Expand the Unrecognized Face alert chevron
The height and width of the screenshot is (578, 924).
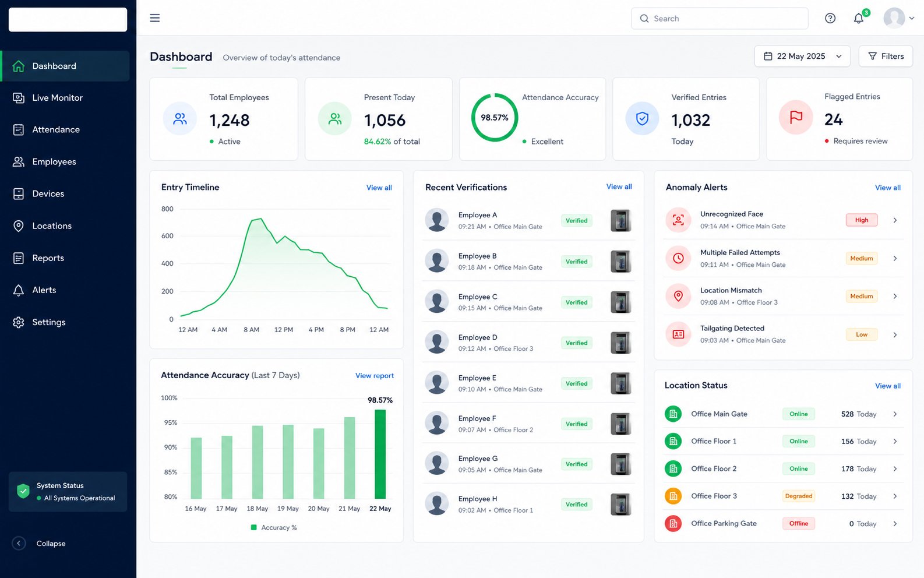click(895, 220)
